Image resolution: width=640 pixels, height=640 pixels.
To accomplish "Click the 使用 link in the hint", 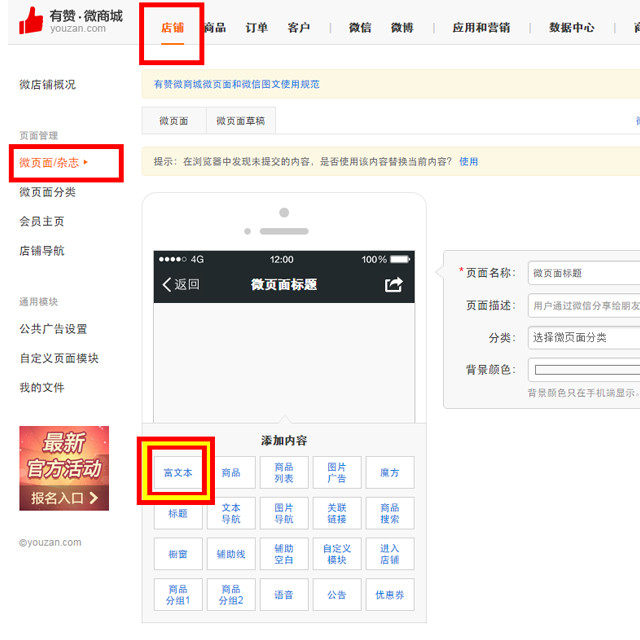I will point(469,162).
